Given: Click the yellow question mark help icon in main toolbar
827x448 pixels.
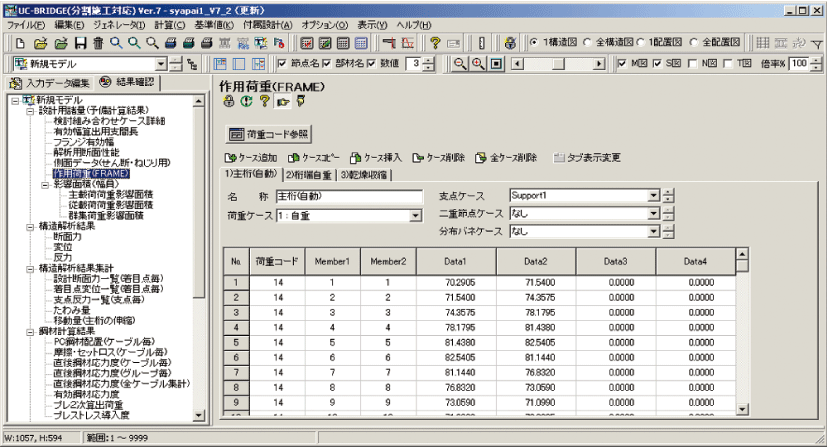Looking at the screenshot, I should pos(435,43).
